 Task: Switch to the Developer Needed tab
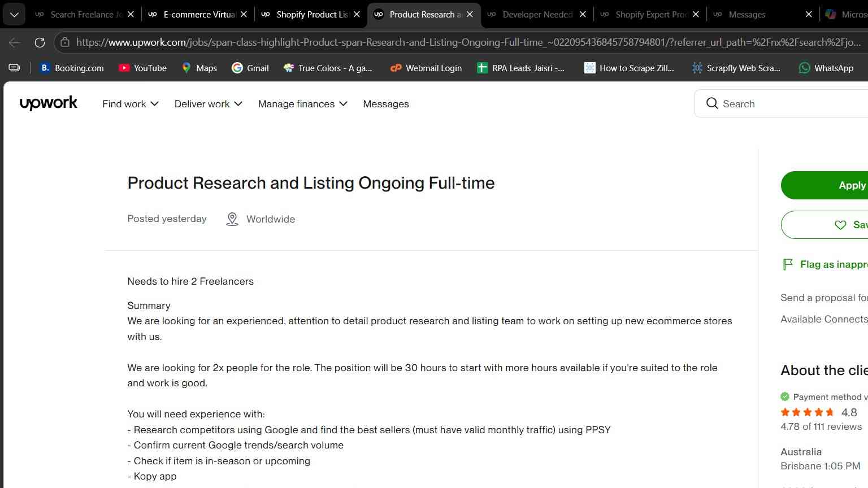(531, 15)
